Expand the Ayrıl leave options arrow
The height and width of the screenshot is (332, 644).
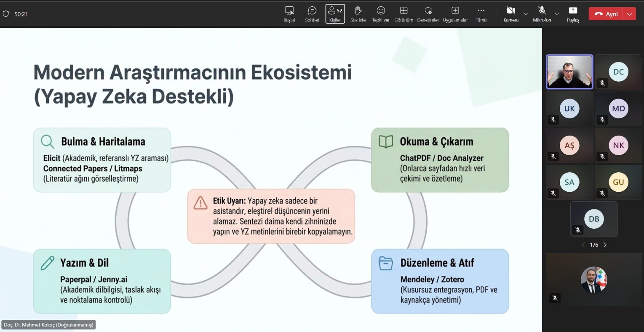click(629, 14)
